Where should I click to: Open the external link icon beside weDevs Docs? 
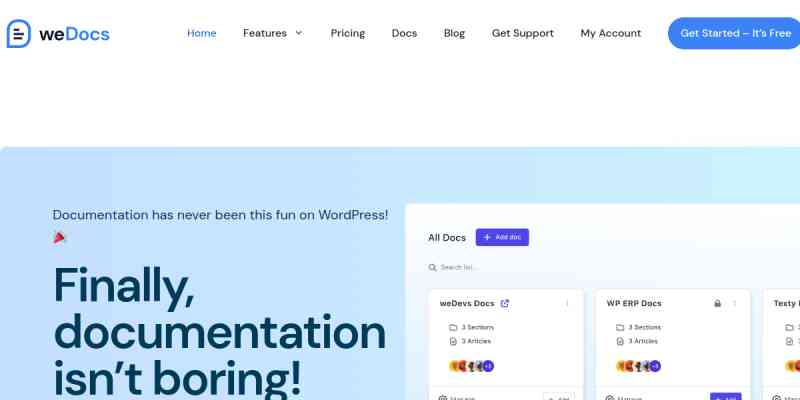point(505,303)
